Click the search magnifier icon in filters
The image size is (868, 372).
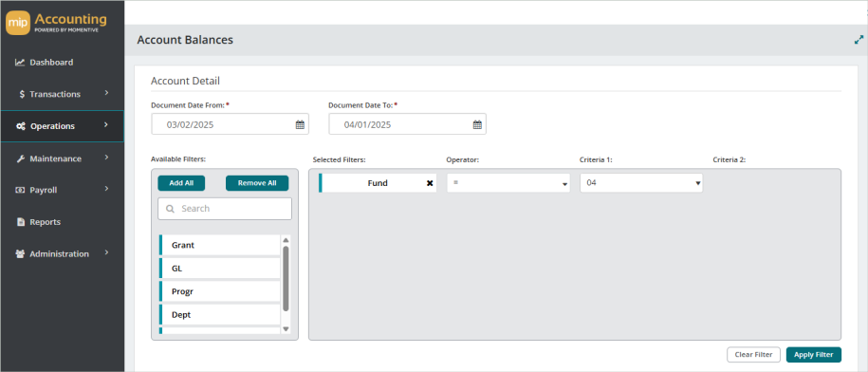click(x=170, y=209)
